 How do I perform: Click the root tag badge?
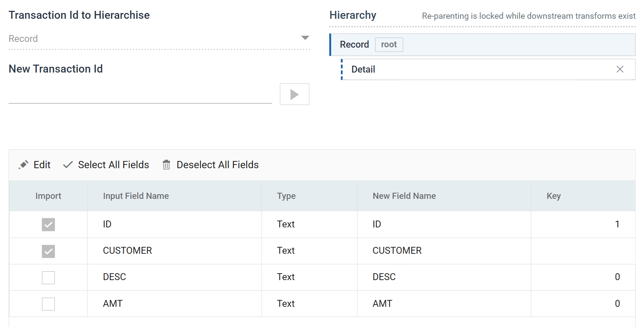click(389, 45)
